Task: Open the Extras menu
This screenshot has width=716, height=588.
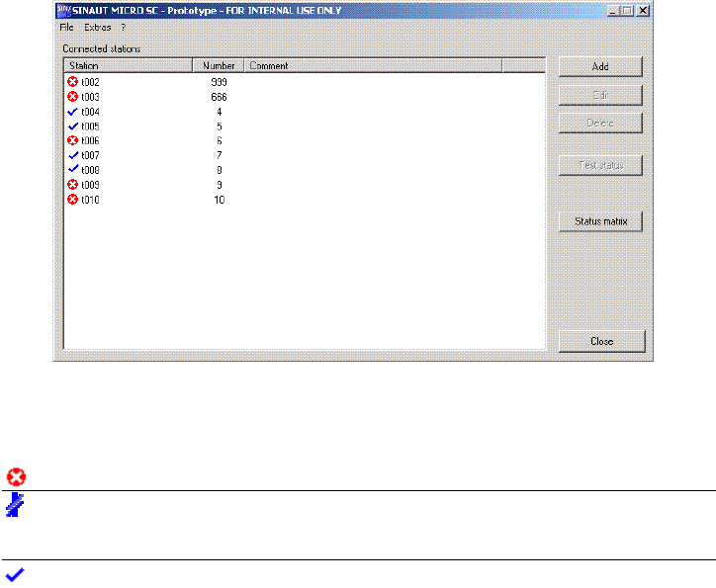Action: [98, 28]
